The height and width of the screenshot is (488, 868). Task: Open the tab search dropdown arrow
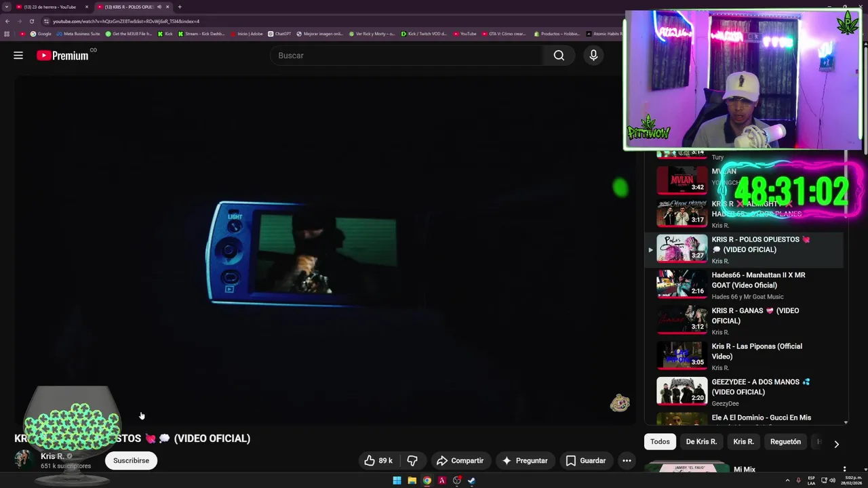6,7
